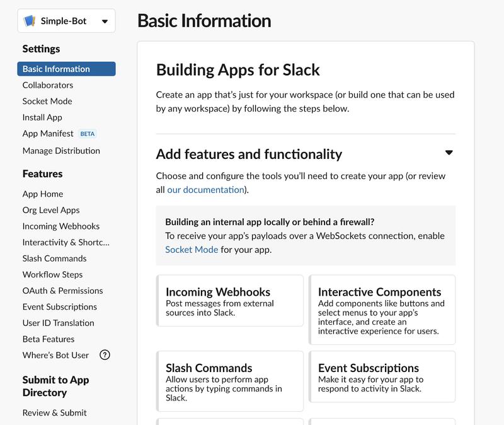Select Collaborators in the Settings sidebar

point(47,84)
